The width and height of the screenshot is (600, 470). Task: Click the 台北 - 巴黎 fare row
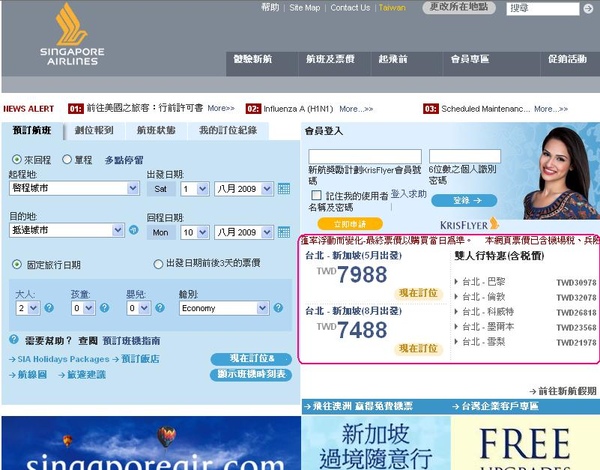coord(525,282)
